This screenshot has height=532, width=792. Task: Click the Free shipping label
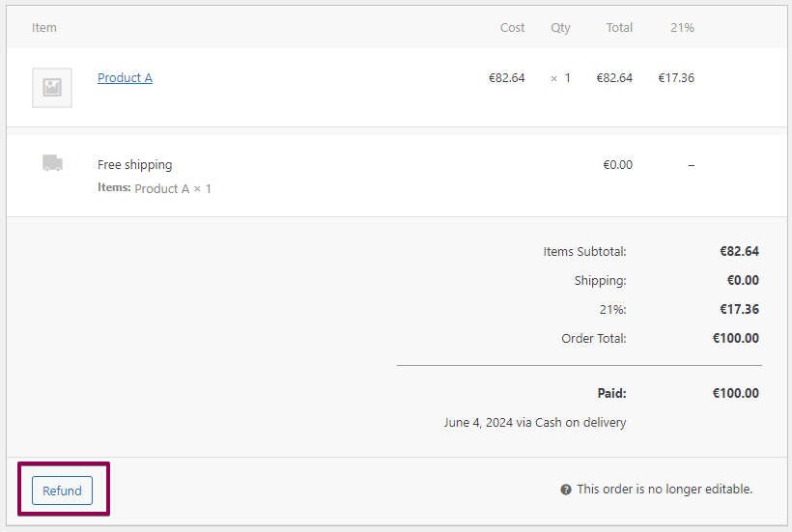(135, 165)
